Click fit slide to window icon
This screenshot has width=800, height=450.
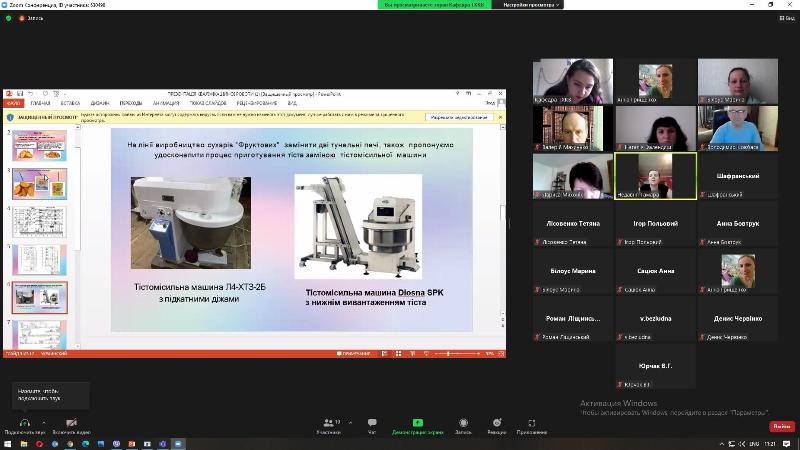pyautogui.click(x=501, y=354)
